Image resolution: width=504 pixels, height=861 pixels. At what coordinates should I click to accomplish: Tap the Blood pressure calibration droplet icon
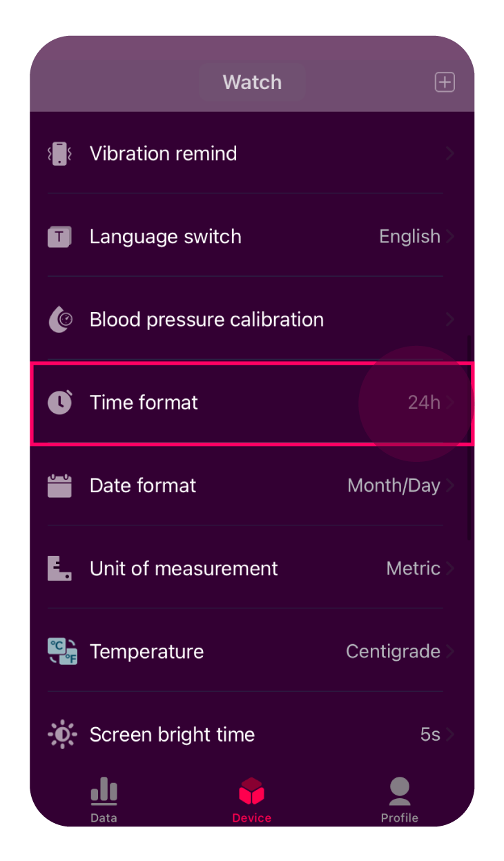point(60,320)
